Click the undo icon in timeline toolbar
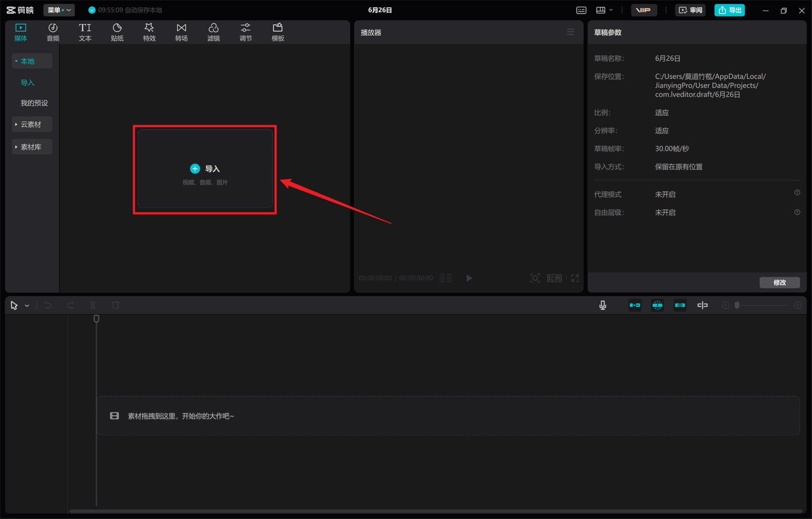 point(48,305)
